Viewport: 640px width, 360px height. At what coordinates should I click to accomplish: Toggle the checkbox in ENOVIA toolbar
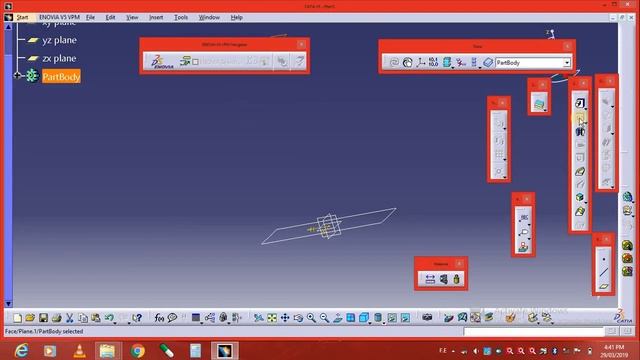pyautogui.click(x=196, y=62)
